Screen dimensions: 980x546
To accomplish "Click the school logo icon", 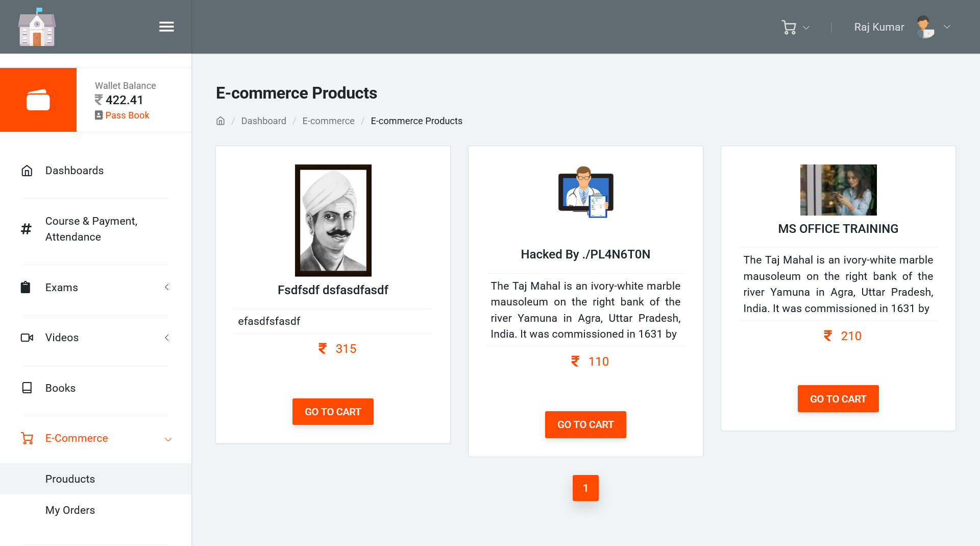I will [x=37, y=27].
